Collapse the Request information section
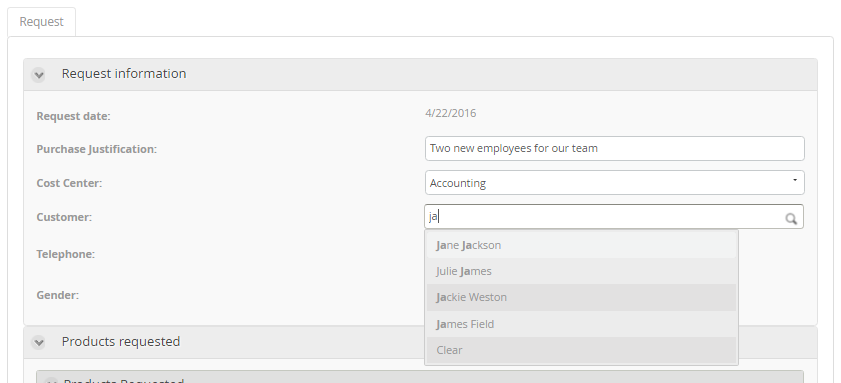This screenshot has width=841, height=383. coord(38,75)
